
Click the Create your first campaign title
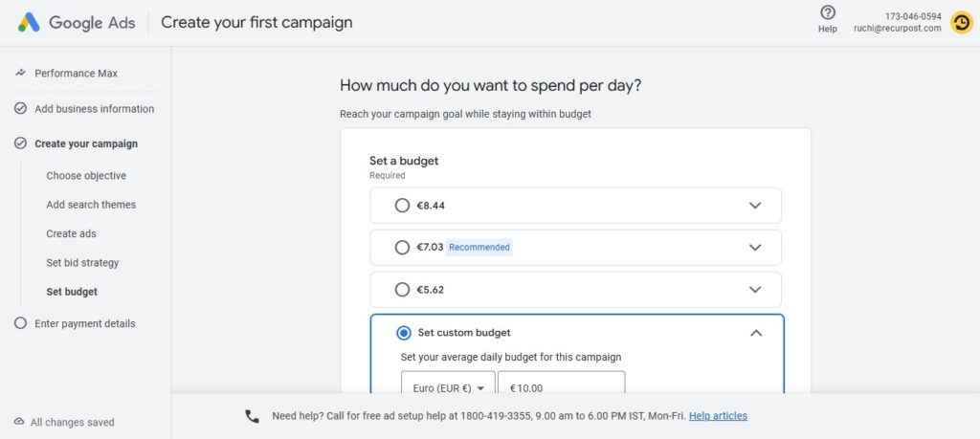(256, 23)
